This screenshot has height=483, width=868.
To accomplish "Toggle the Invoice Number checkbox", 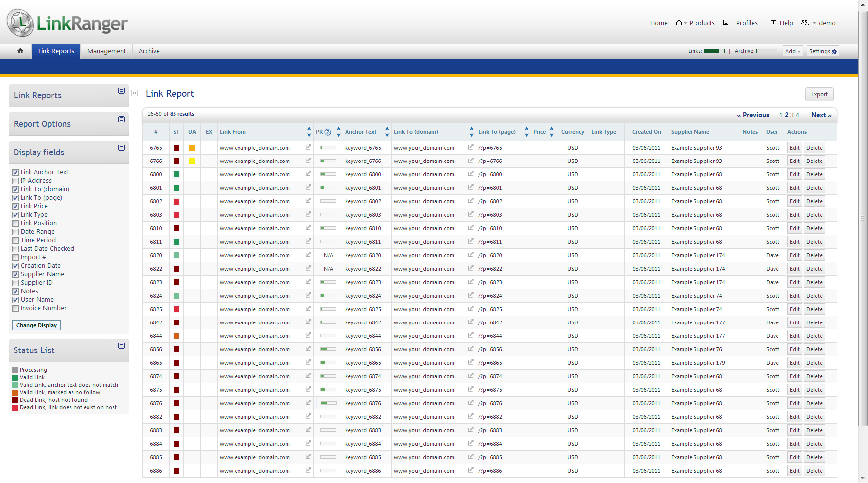I will (16, 308).
